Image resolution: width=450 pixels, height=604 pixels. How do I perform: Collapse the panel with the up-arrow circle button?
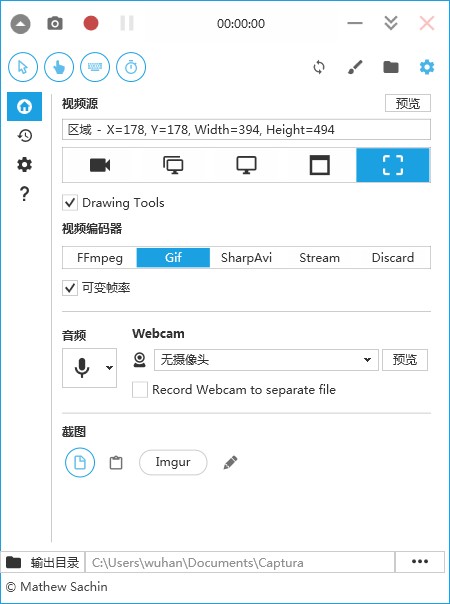click(20, 23)
